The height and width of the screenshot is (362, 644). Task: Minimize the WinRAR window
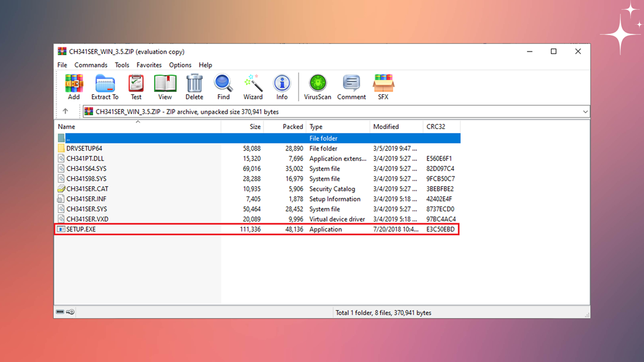pos(529,52)
